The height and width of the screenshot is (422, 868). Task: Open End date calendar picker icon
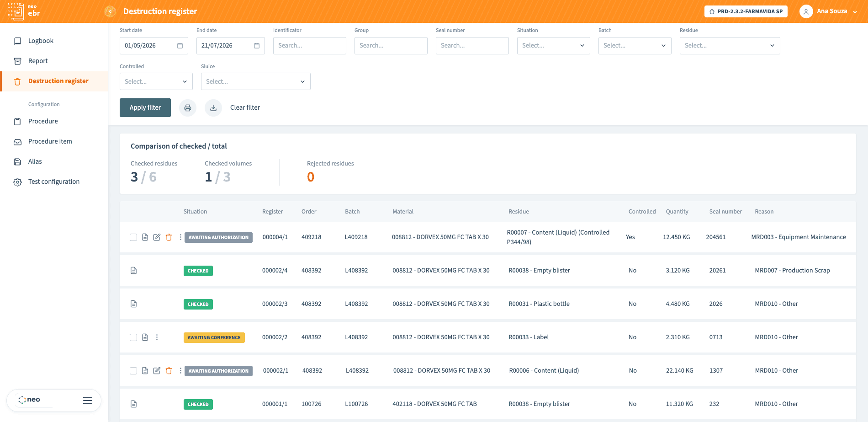click(x=257, y=46)
